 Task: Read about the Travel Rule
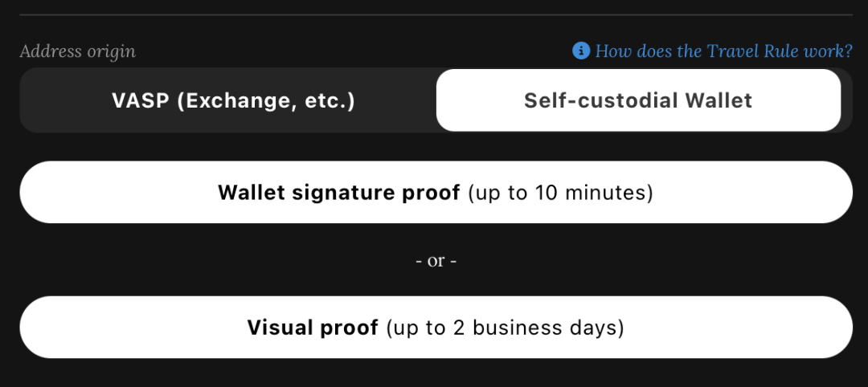[723, 51]
